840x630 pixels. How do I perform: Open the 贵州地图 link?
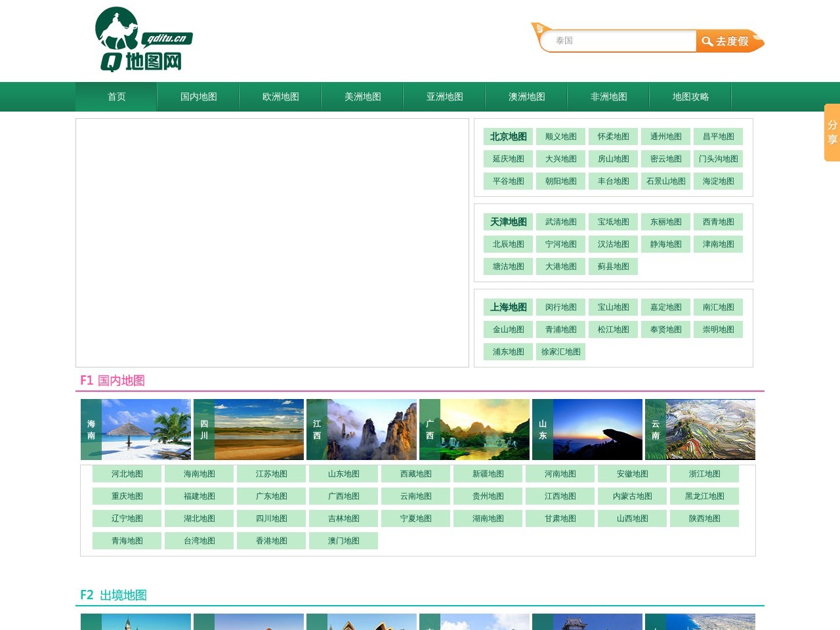488,496
